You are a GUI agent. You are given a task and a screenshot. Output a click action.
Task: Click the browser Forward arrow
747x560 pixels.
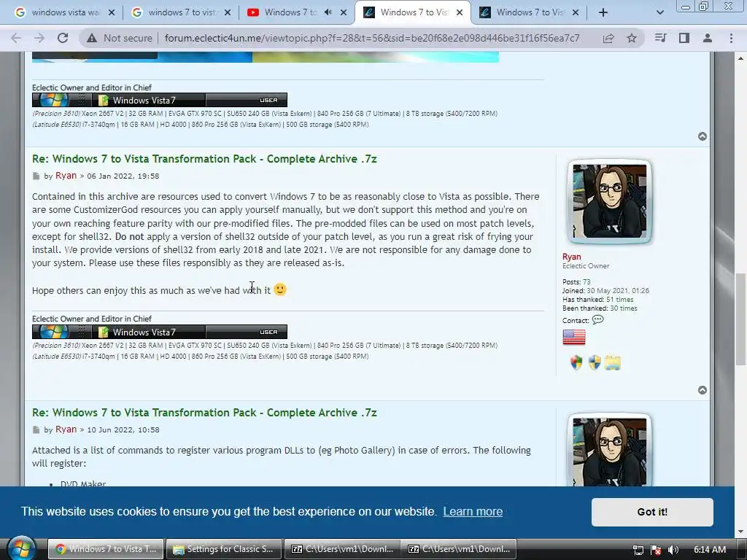pyautogui.click(x=39, y=38)
